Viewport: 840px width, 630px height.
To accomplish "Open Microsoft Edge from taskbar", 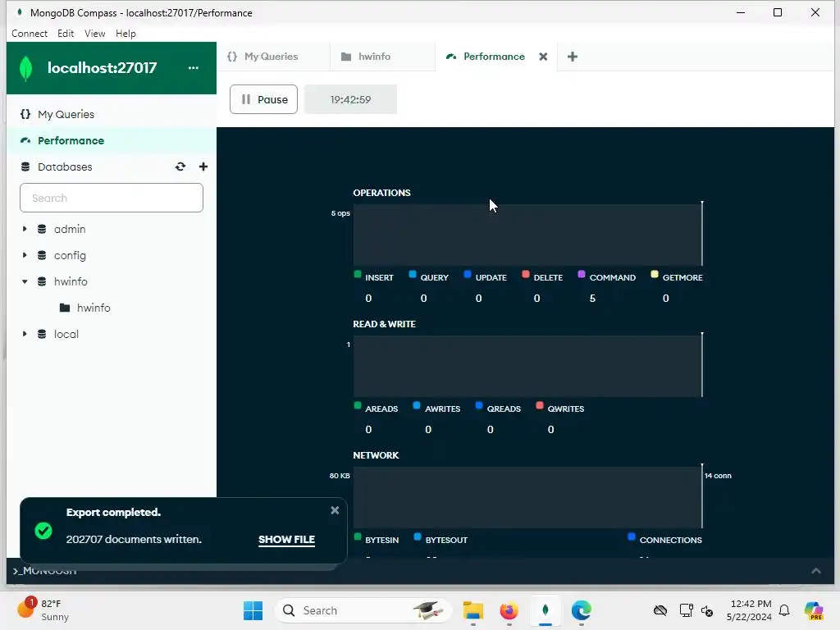I will pos(582,610).
